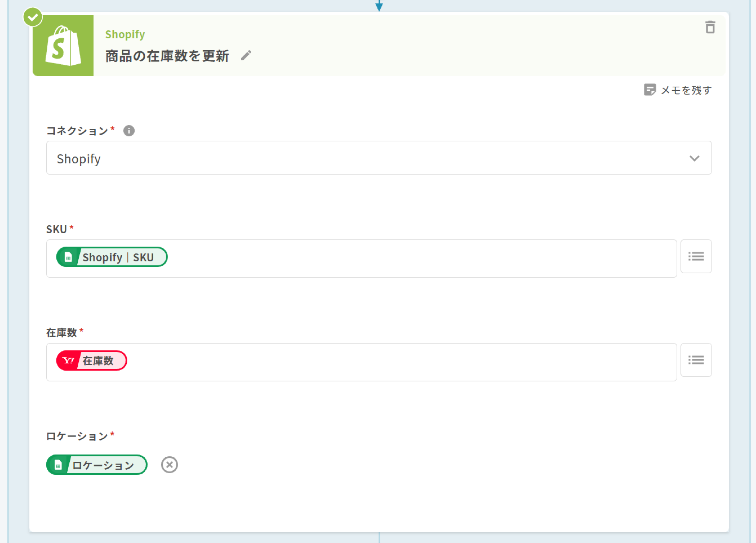756x543 pixels.
Task: Click the Shopify bag logo
Action: click(63, 46)
